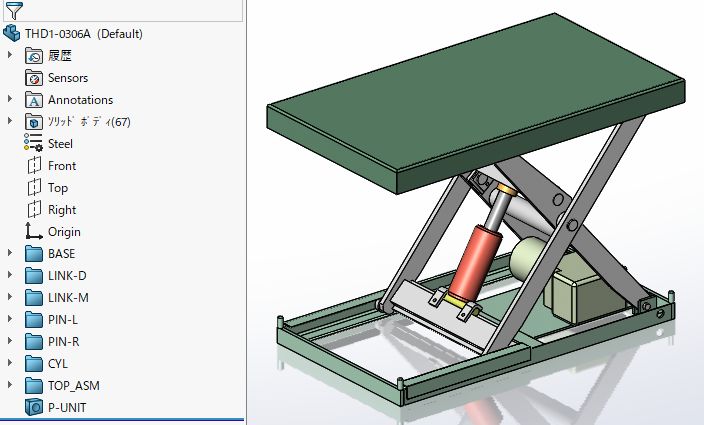Expand the CYL folder

[10, 363]
